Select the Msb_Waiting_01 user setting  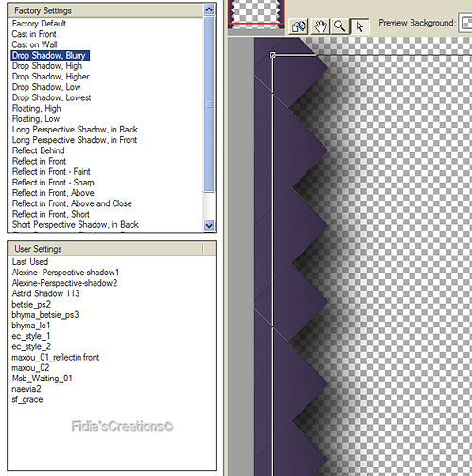pos(42,379)
